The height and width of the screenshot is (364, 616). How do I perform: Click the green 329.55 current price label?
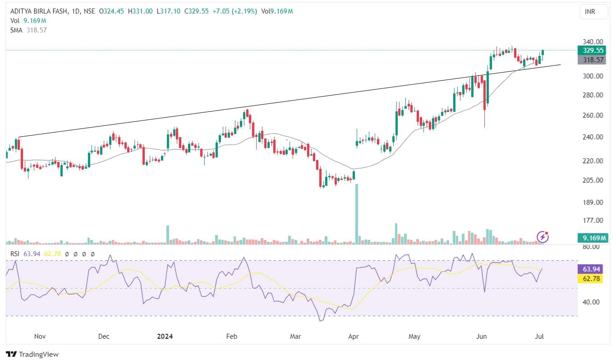tap(593, 51)
